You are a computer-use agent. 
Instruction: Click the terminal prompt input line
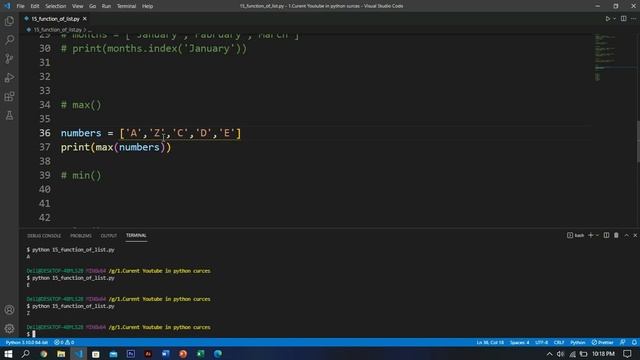[31, 334]
